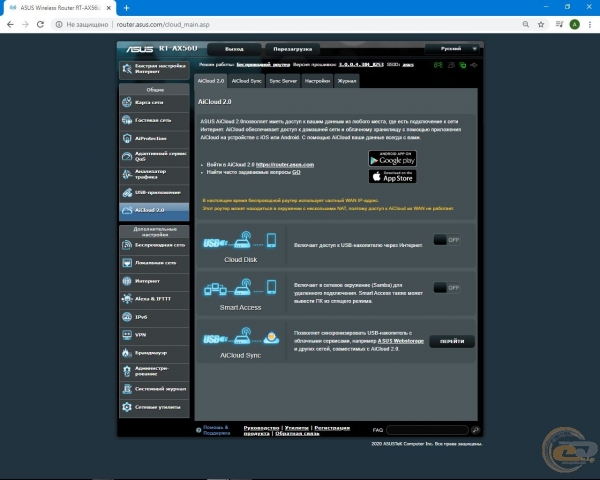Open Firewall (Брандмауэр) settings
Viewport: 600px width, 480px height.
click(154, 353)
